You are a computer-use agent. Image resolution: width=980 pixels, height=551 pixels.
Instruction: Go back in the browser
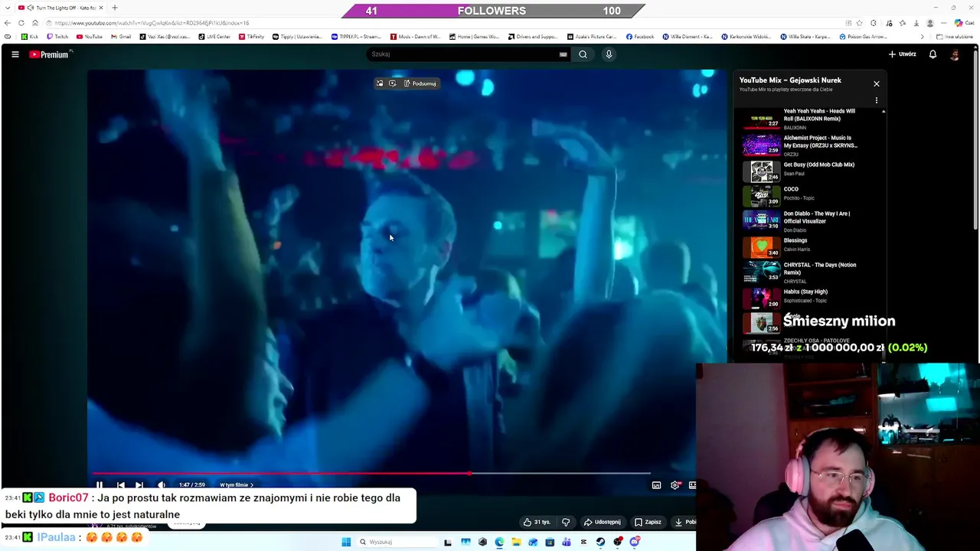(x=8, y=23)
